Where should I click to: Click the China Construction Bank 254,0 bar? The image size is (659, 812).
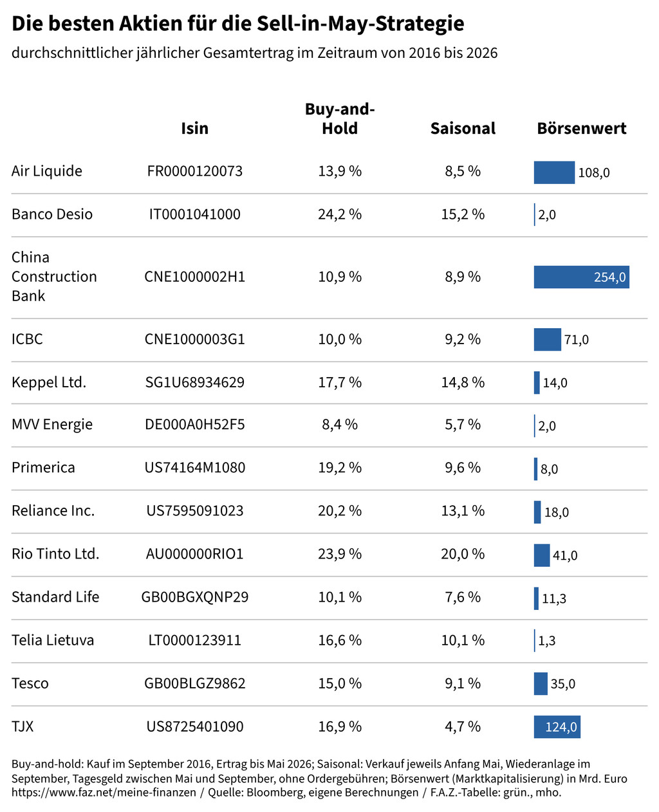pos(581,277)
